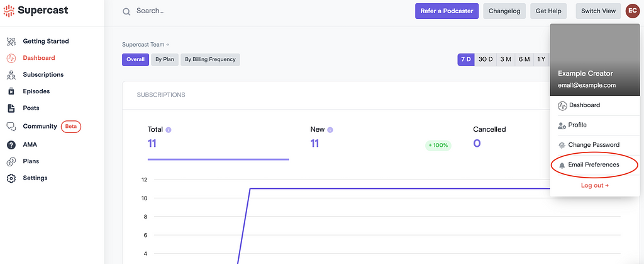644x264 pixels.
Task: Click the Subscriptions sidebar icon
Action: (11, 75)
